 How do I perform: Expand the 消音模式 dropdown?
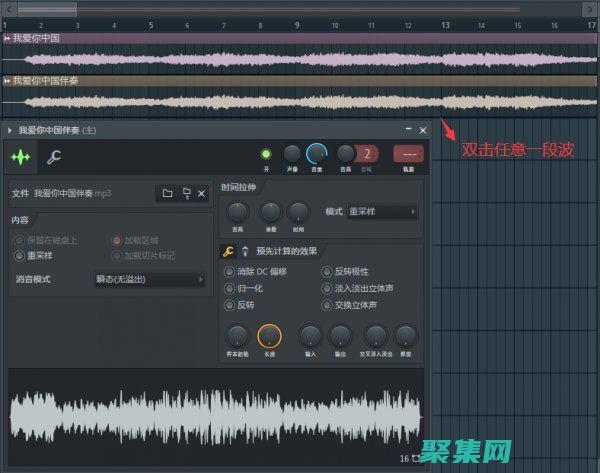149,279
